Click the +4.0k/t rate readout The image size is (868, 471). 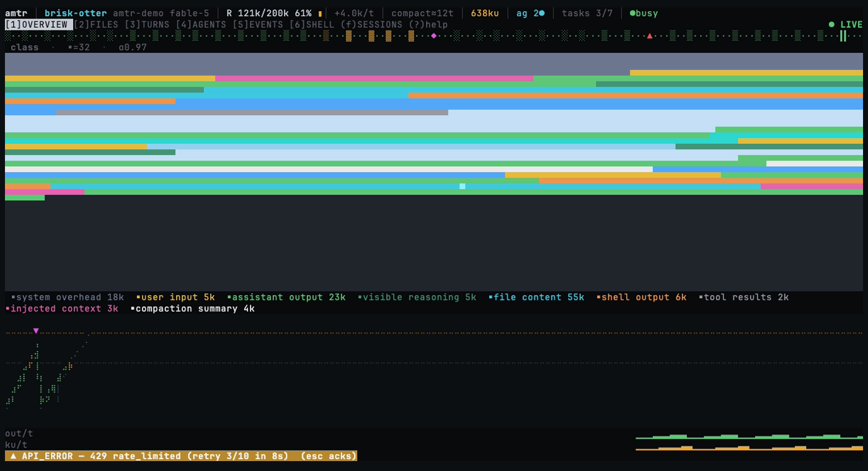pyautogui.click(x=354, y=13)
